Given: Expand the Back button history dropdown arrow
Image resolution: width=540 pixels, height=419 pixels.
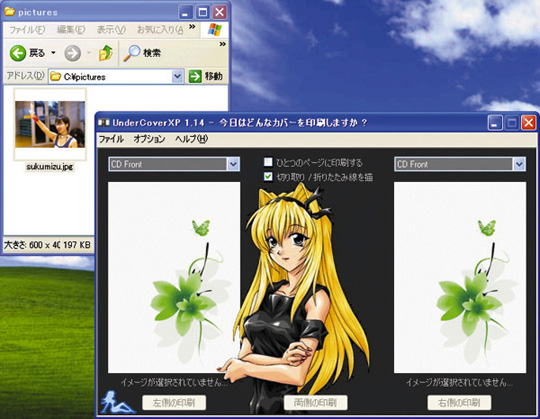Looking at the screenshot, I should point(53,53).
